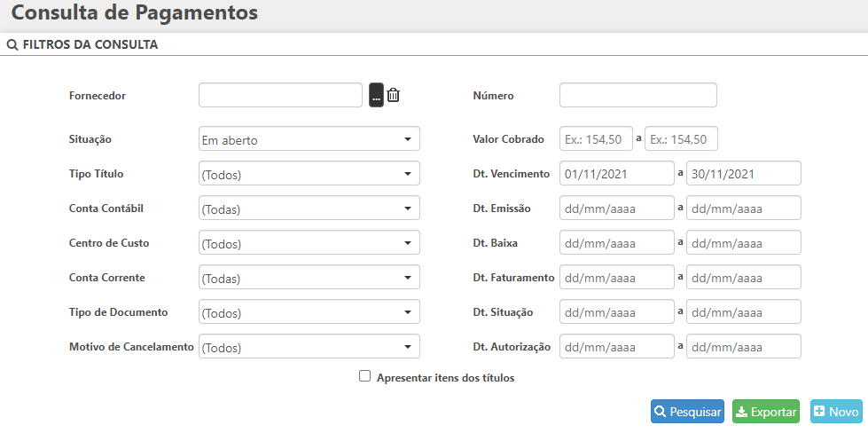The width and height of the screenshot is (868, 433).
Task: Focus the Dt. Emissão start date field
Action: coord(616,209)
